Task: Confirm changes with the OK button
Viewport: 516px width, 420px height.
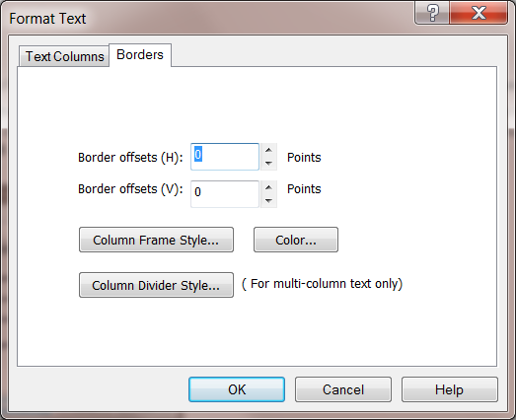Action: tap(237, 389)
